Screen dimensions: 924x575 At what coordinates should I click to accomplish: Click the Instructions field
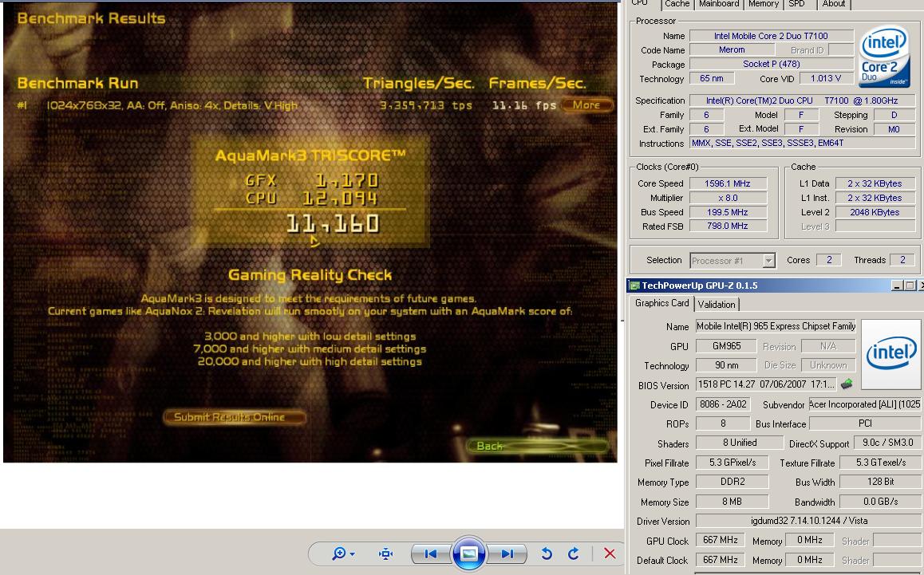(802, 144)
